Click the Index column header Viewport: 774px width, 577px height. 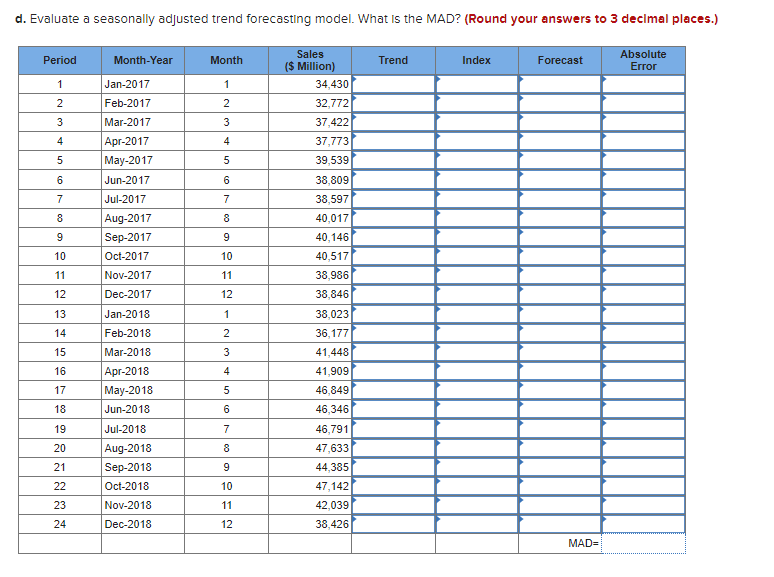point(477,60)
